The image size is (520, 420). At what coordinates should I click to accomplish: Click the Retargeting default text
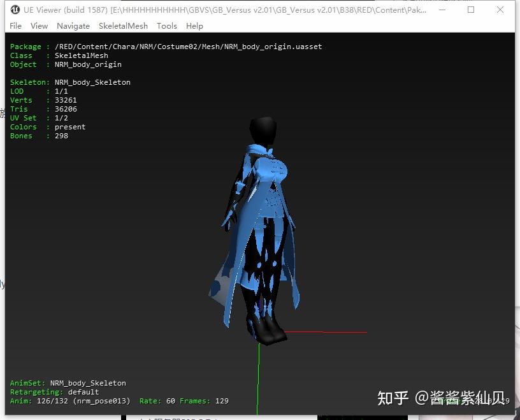pyautogui.click(x=83, y=392)
